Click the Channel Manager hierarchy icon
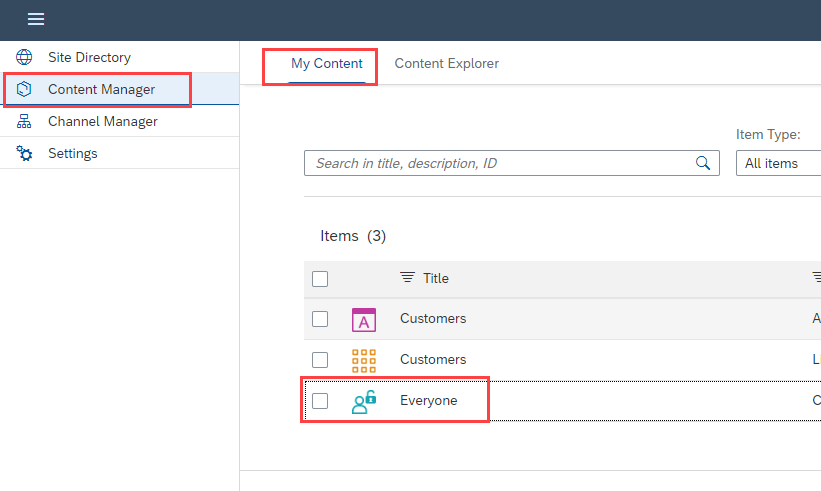 tap(25, 121)
